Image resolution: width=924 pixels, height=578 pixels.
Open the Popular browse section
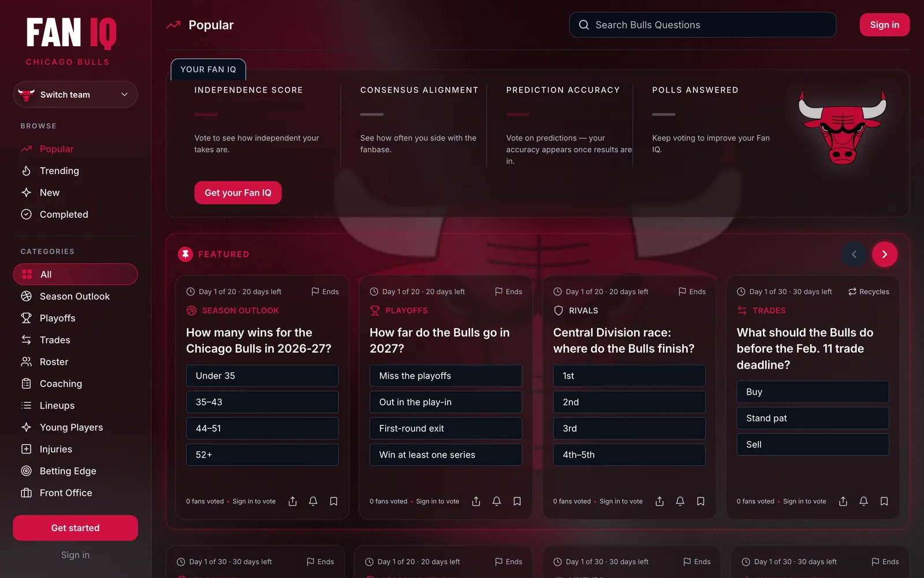click(75, 149)
